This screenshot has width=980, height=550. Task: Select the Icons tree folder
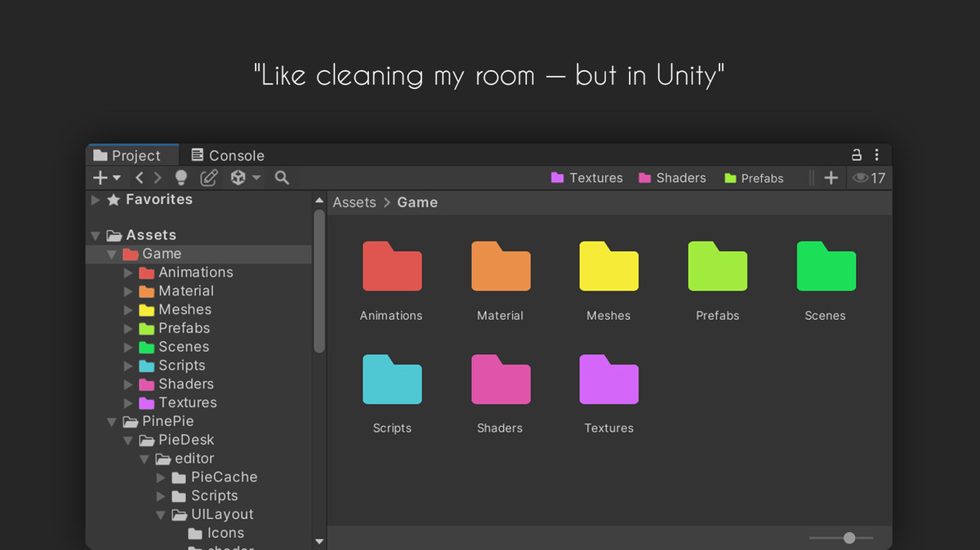click(198, 534)
